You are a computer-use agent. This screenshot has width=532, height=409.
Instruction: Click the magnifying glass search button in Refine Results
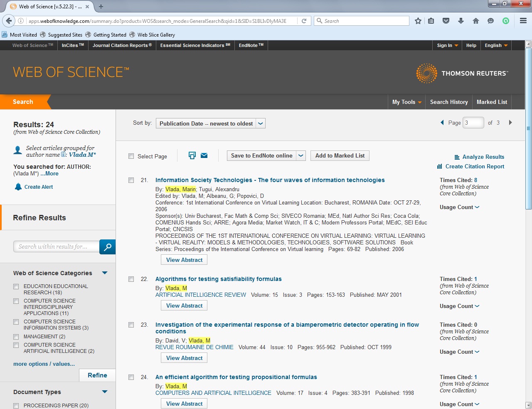pyautogui.click(x=107, y=246)
